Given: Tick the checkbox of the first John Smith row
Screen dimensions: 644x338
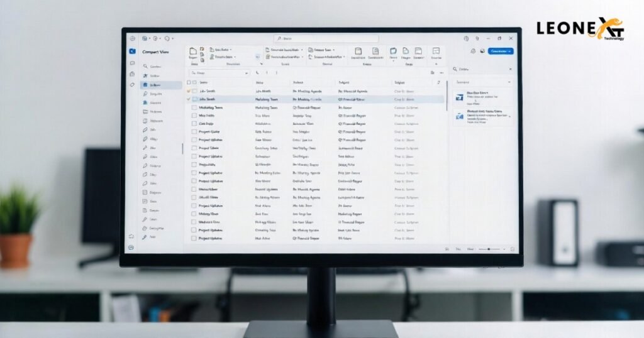Looking at the screenshot, I should [194, 91].
